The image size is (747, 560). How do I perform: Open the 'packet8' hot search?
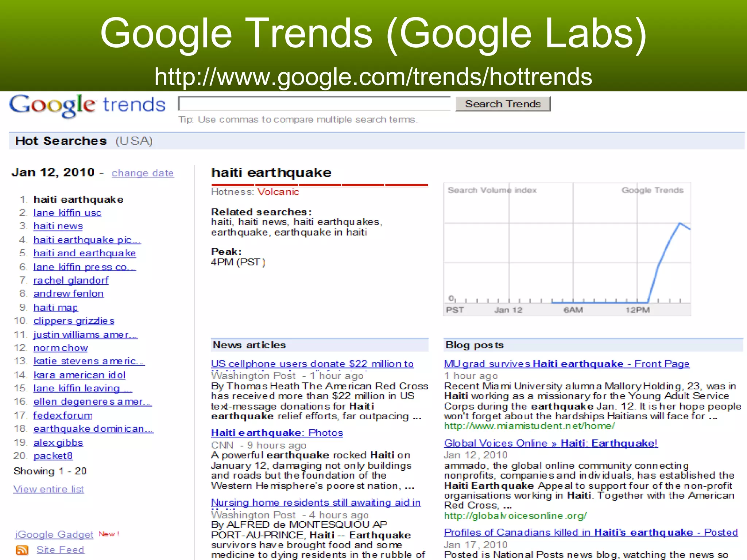53,456
